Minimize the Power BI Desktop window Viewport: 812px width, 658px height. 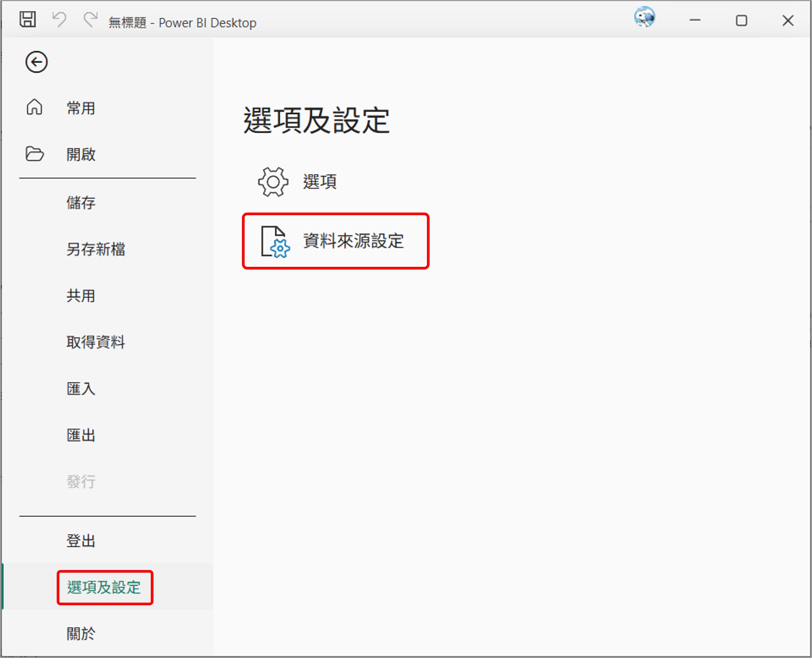(695, 20)
